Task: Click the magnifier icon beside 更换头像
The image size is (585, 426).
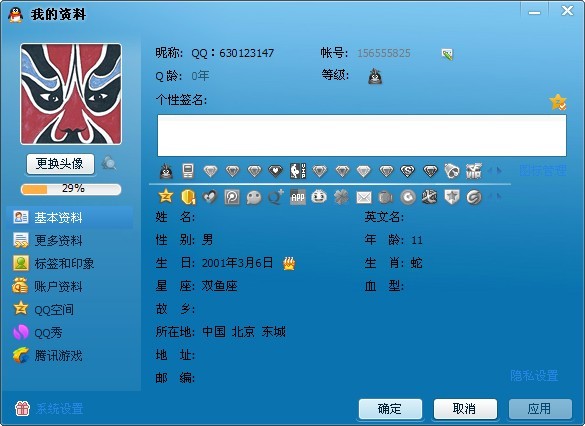Action: click(109, 163)
